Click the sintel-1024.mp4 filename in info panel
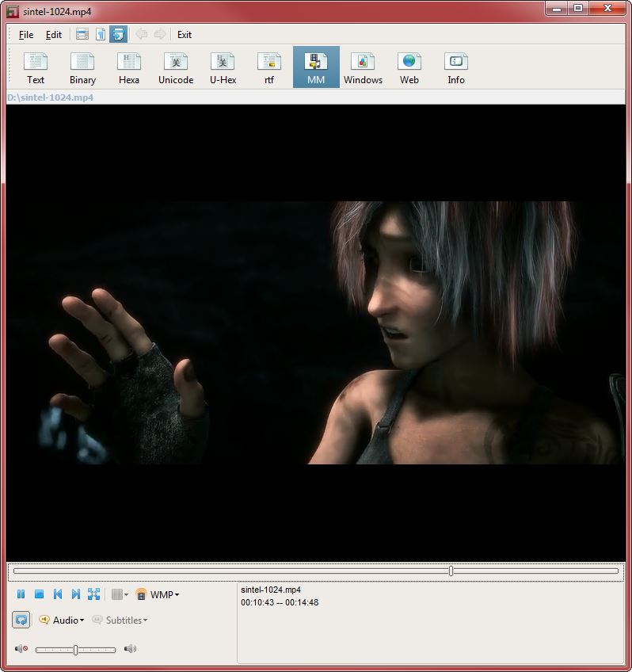 click(271, 590)
